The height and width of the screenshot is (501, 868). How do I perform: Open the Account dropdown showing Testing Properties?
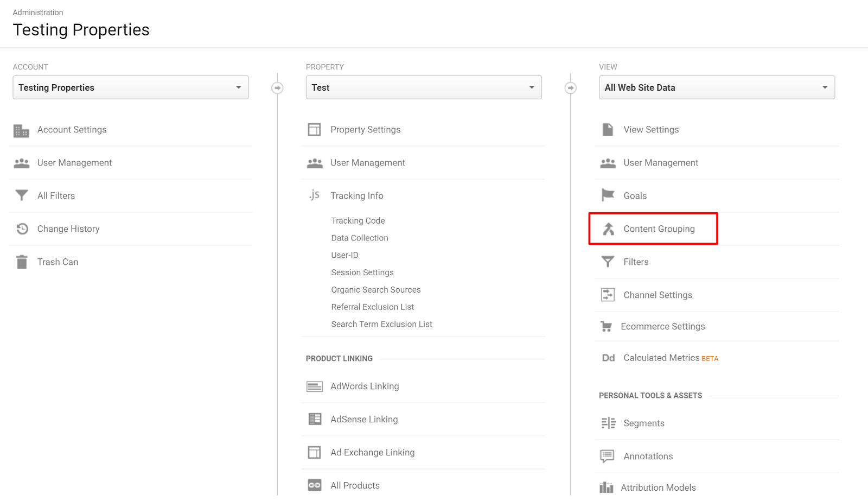(131, 87)
